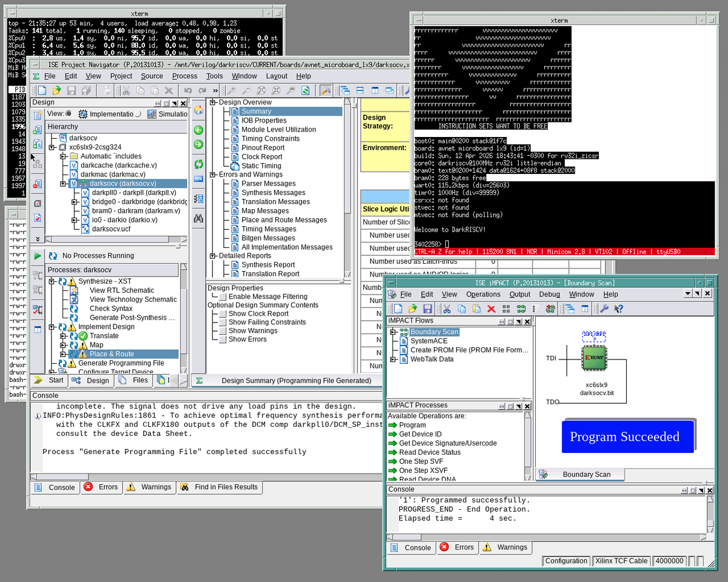Screen dimensions: 728x582
Task: Expand the Automatic `includes folder
Action: point(63,156)
